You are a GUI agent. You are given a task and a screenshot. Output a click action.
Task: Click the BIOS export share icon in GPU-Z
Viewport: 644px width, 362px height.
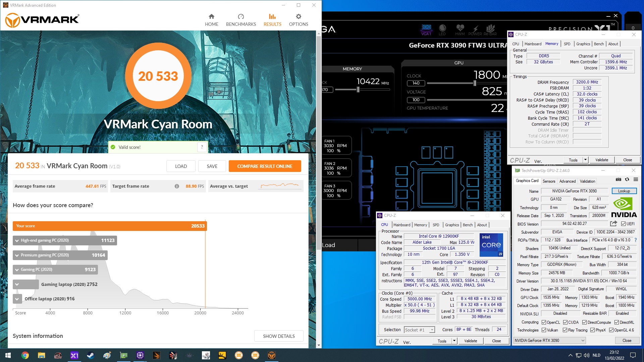[613, 224]
